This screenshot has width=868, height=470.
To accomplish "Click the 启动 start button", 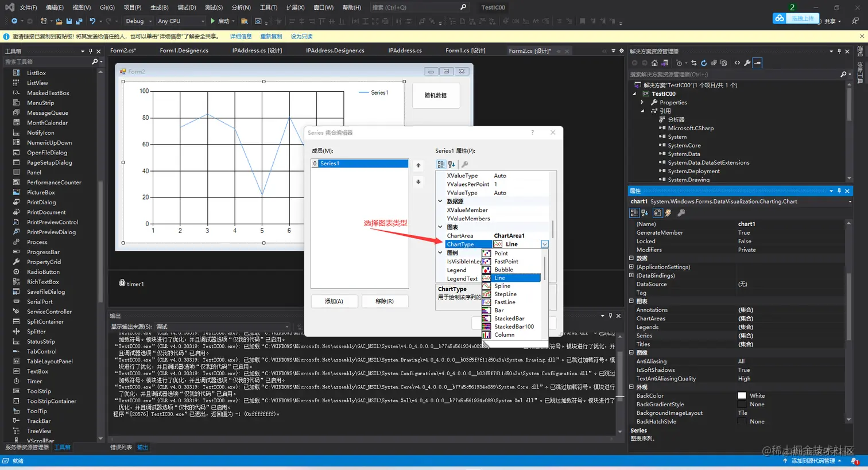I will [x=220, y=21].
